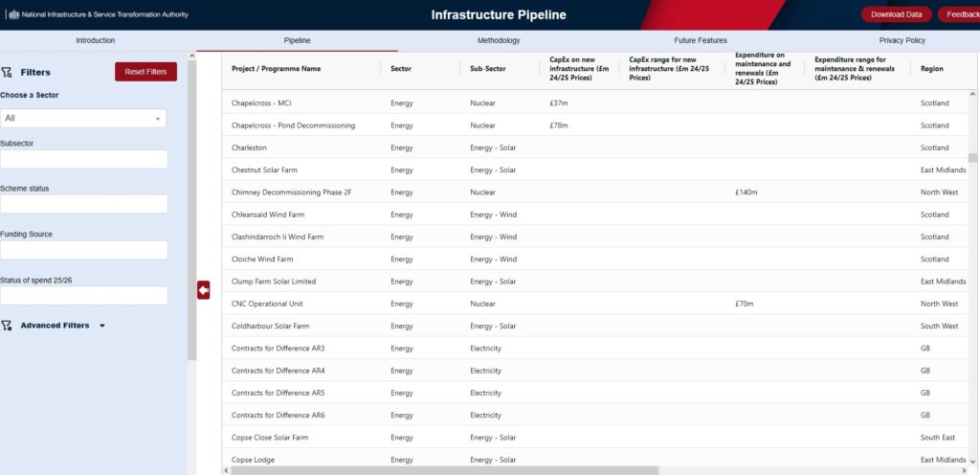Expand the Advanced Filters section arrow
The height and width of the screenshot is (475, 980).
point(102,326)
